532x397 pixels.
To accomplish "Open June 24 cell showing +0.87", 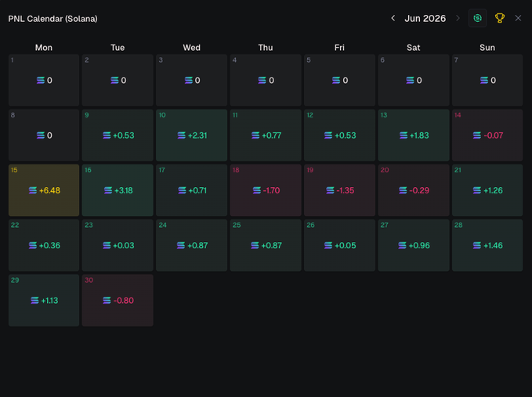I will [191, 245].
